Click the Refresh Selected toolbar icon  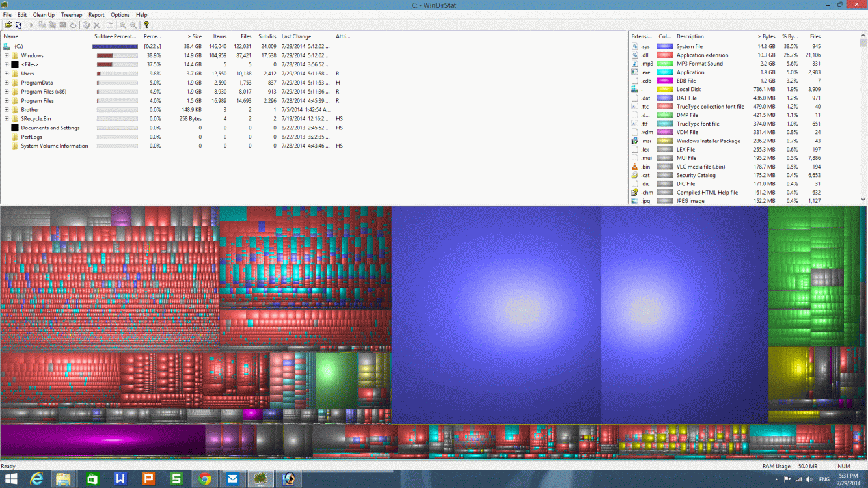click(x=73, y=25)
